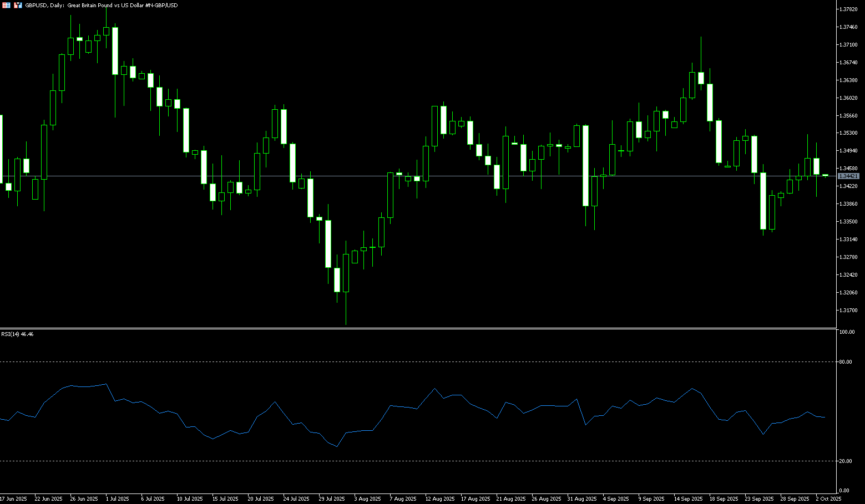Viewport: 865px width, 504px height.
Task: Click the current price tag 1.34421
Action: click(x=848, y=176)
